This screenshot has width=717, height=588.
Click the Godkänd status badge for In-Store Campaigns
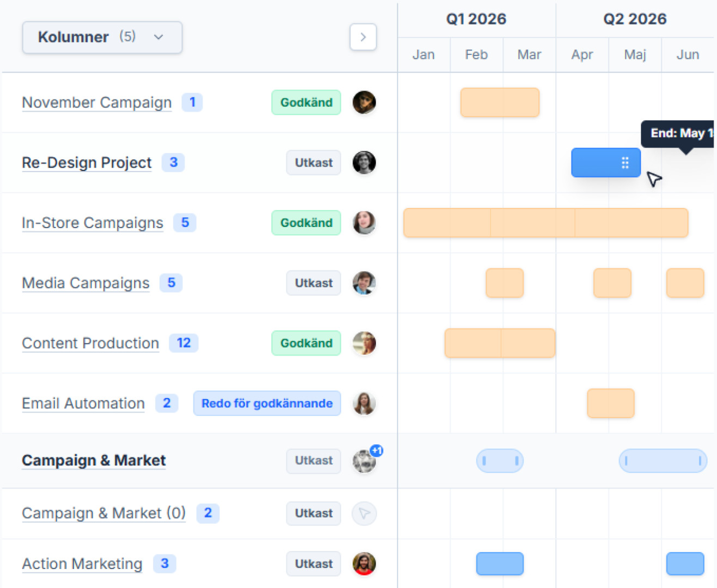pyautogui.click(x=306, y=223)
